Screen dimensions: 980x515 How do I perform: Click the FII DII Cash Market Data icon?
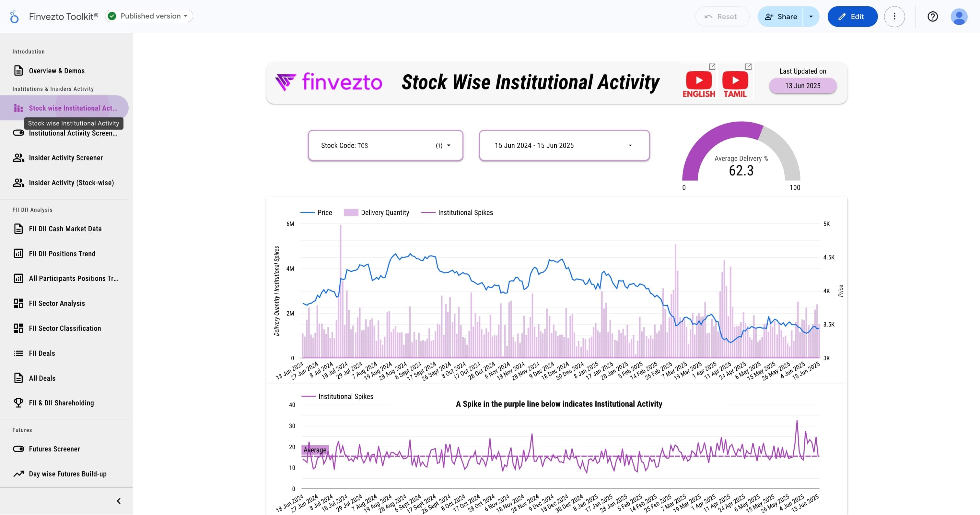pos(18,229)
